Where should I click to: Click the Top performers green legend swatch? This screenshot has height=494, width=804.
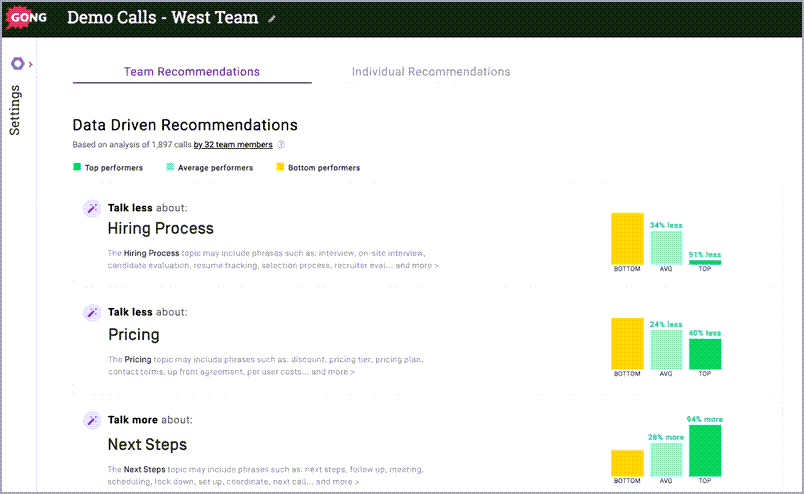pyautogui.click(x=77, y=168)
